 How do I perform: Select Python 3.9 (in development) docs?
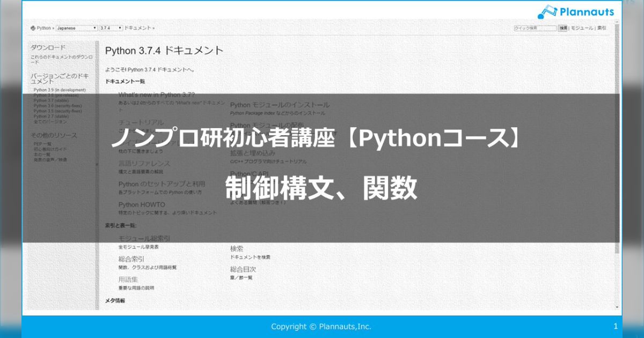pyautogui.click(x=59, y=90)
